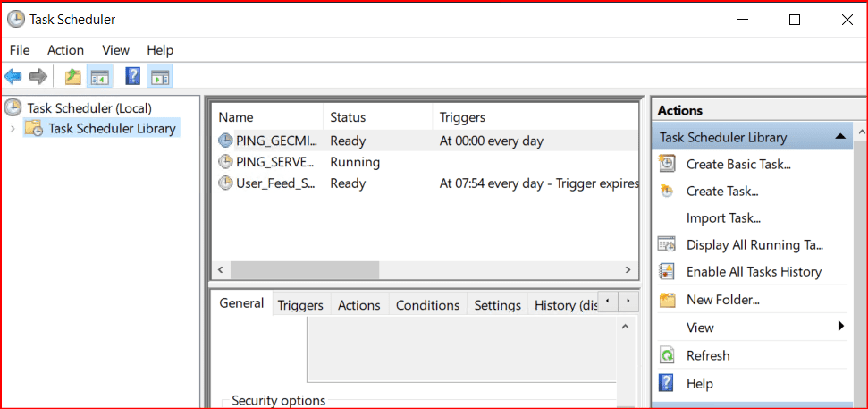
Task: Switch to the Triggers tab
Action: 300,305
